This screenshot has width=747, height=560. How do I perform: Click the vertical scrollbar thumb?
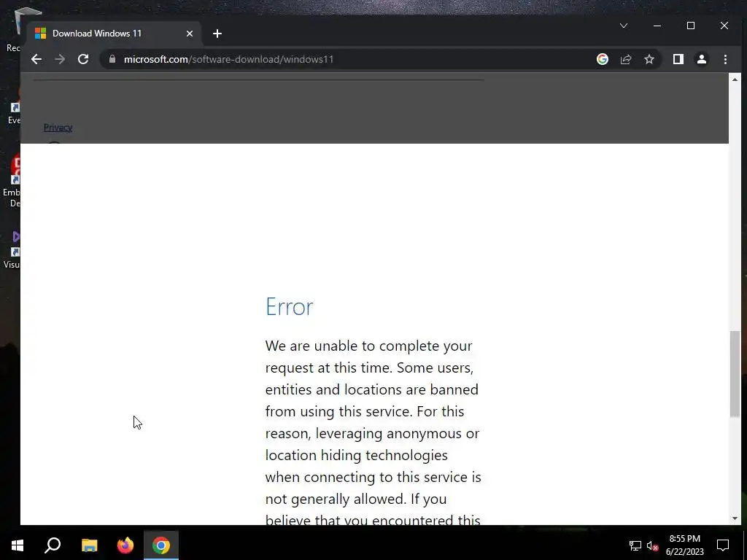(735, 374)
